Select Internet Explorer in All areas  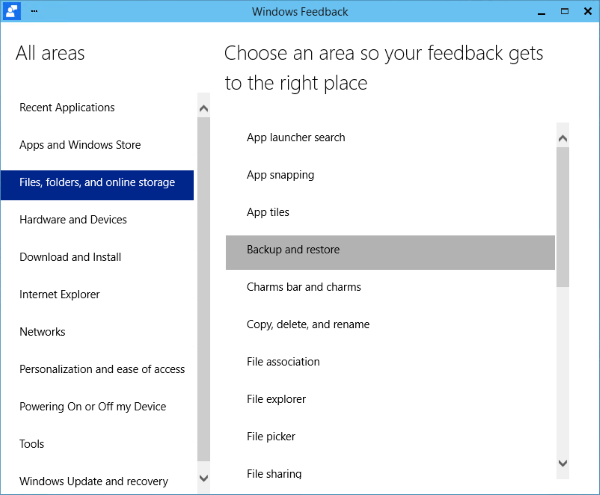point(60,295)
